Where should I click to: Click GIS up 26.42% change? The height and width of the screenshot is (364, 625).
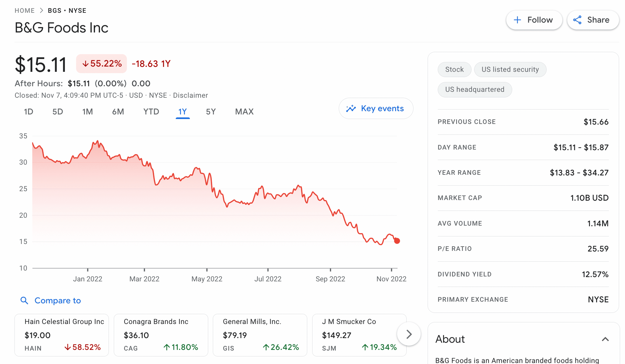click(x=281, y=347)
